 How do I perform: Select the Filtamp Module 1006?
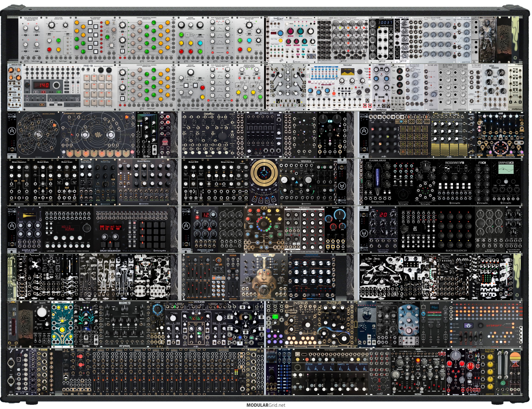point(191,40)
